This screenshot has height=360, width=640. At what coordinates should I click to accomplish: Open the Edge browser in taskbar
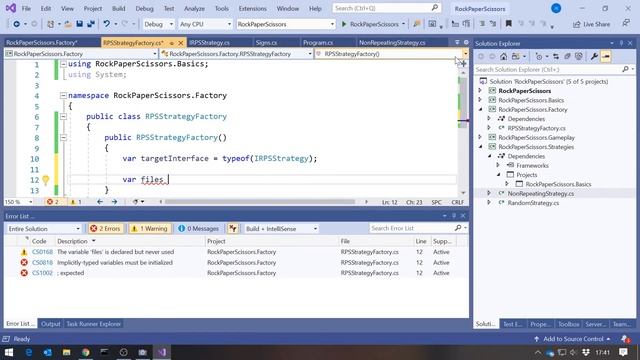point(29,352)
